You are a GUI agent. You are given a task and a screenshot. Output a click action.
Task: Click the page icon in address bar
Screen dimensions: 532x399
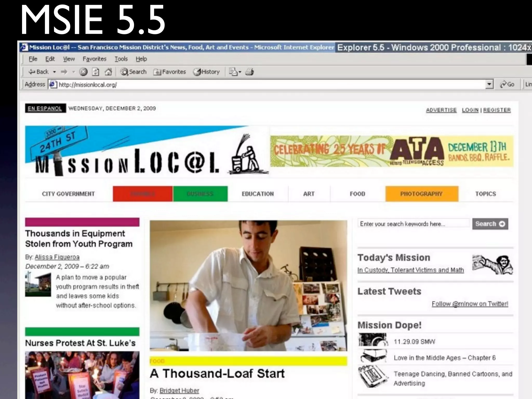tap(53, 84)
